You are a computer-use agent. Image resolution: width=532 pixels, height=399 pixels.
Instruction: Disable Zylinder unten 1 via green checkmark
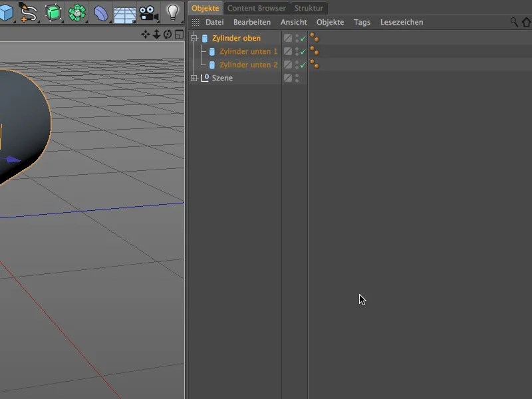tap(303, 52)
